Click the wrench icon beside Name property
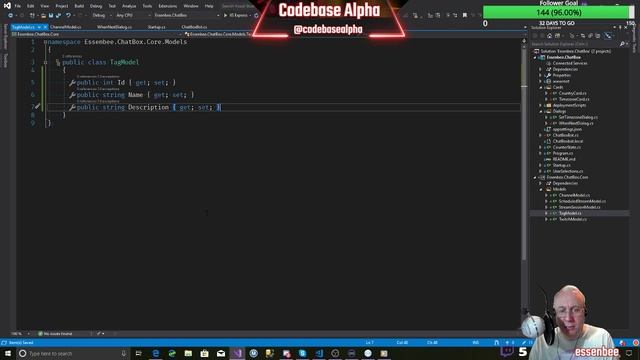640x360 pixels. (x=72, y=95)
